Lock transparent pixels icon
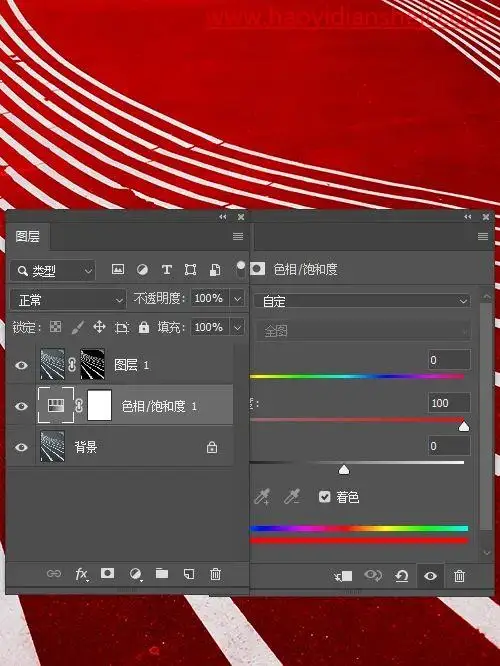 (x=56, y=327)
